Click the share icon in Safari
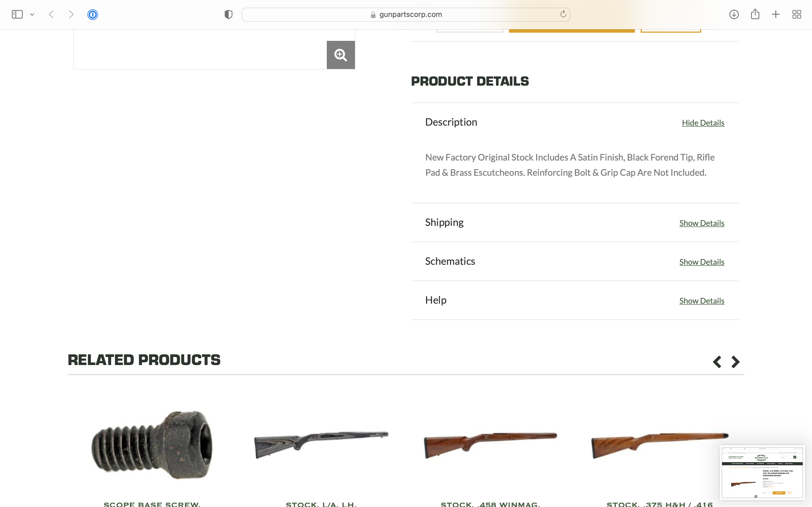812x507 pixels. click(755, 14)
